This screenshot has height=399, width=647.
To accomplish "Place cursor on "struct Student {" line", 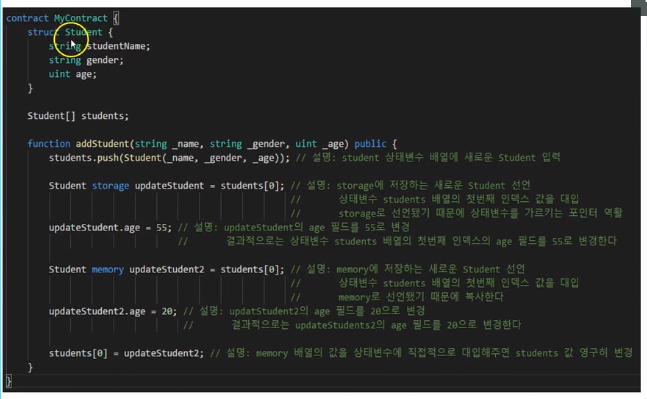I will 70,32.
